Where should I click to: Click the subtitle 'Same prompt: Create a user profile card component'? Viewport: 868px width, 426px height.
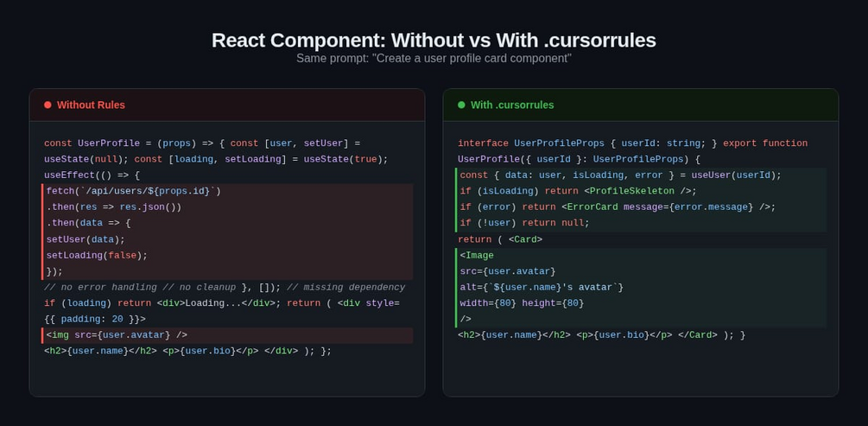[x=434, y=58]
